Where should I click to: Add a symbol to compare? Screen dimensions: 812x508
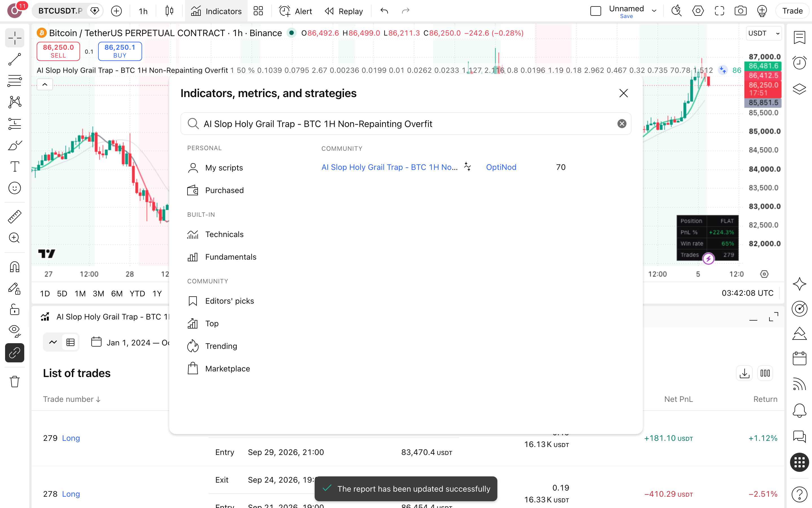click(116, 11)
